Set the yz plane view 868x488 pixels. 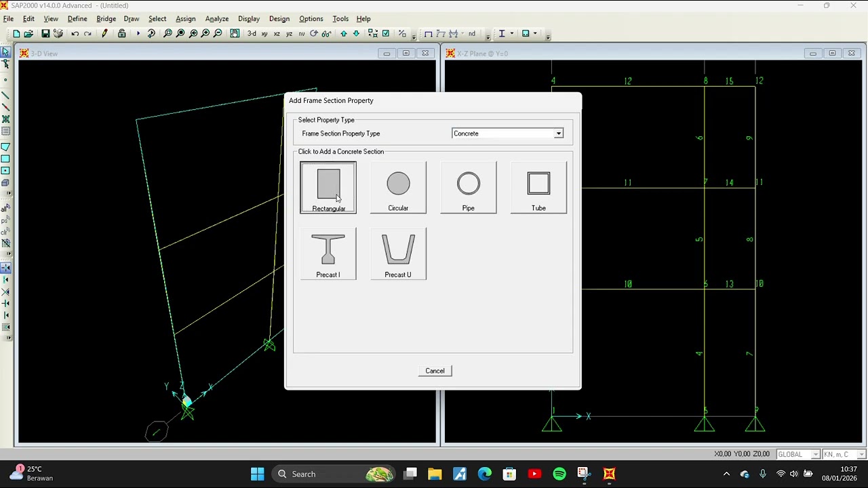point(290,33)
